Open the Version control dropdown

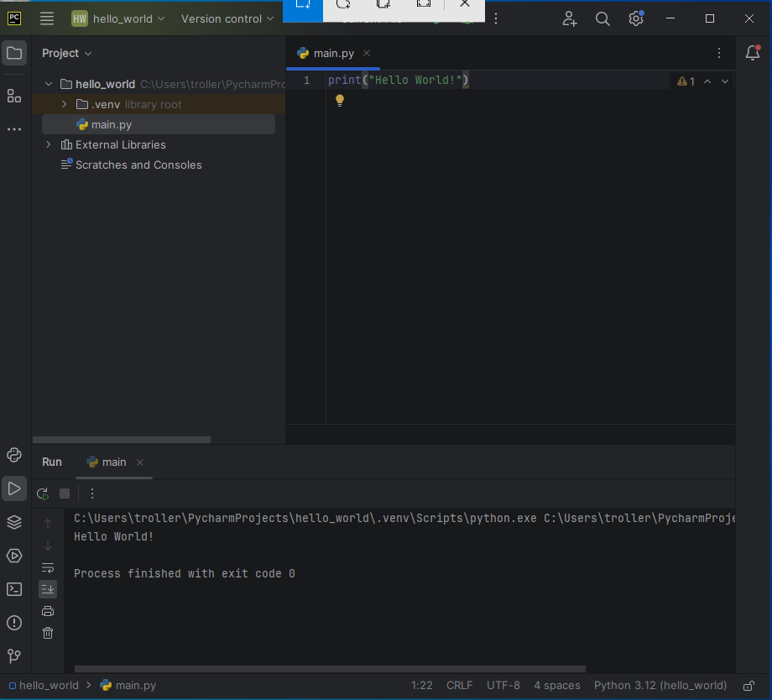coord(227,18)
